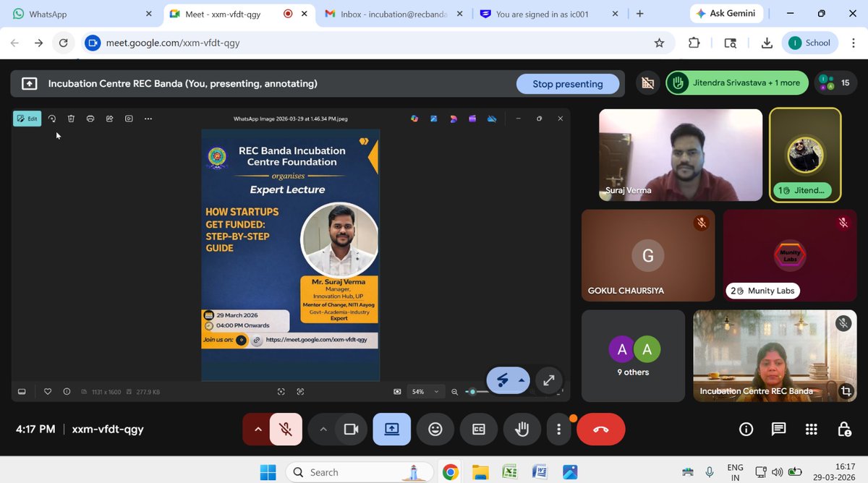Open the School profile chip in Chrome

(x=810, y=43)
